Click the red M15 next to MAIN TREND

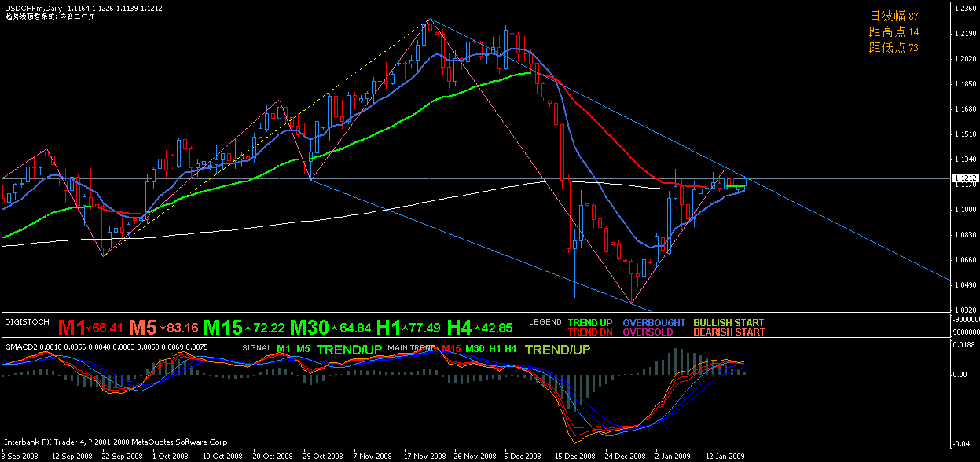(452, 348)
